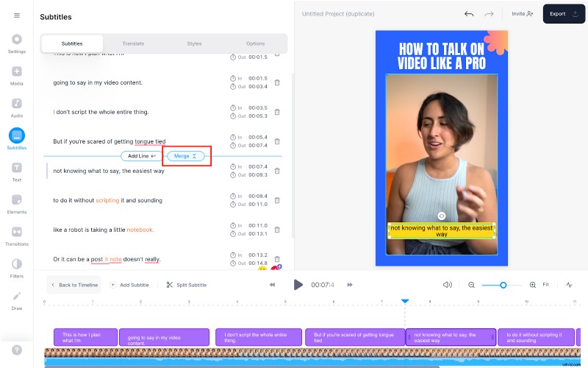The image size is (588, 368).
Task: Edit subtitle text 'going to say in my video content.'
Action: coord(98,82)
